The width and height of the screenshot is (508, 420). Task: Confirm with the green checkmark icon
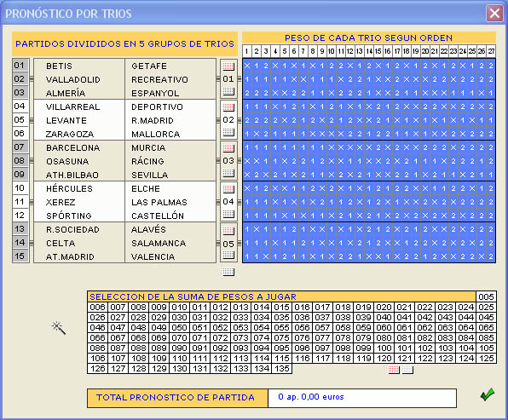click(x=488, y=394)
